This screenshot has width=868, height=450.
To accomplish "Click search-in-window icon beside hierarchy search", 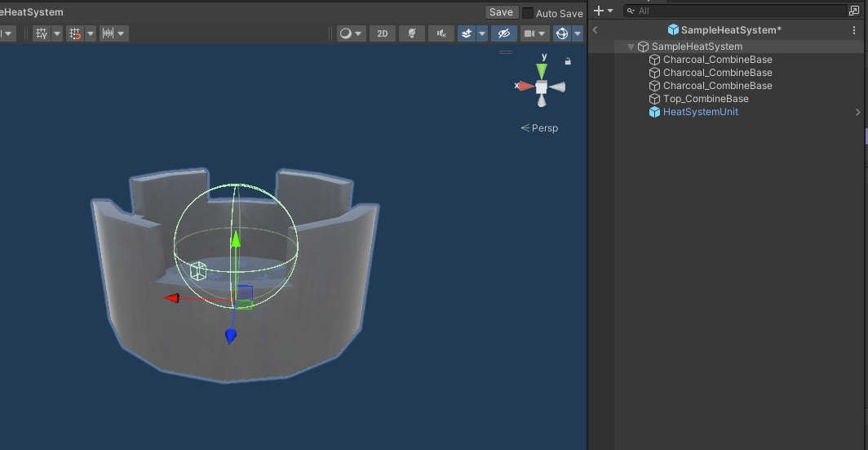I will pos(853,11).
